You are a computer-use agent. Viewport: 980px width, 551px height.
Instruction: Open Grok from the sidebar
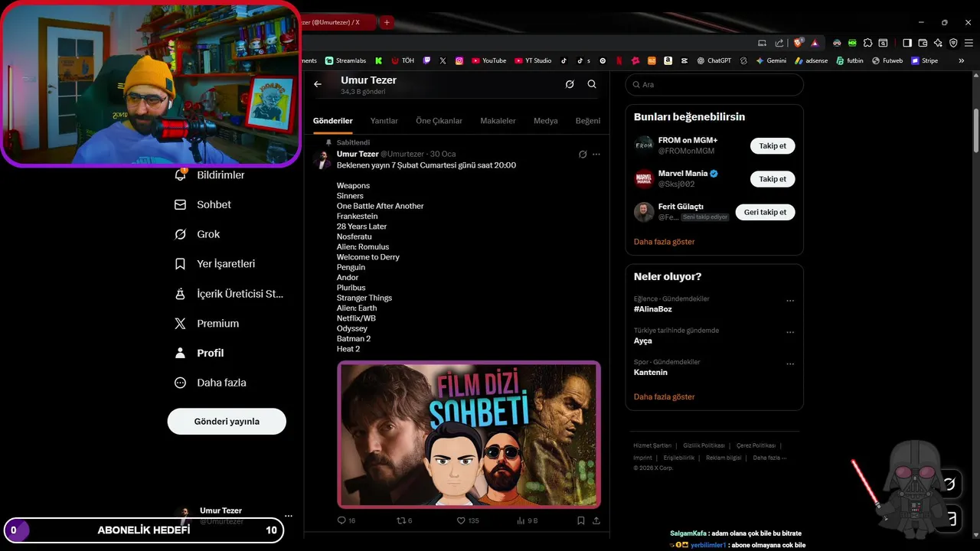pyautogui.click(x=198, y=234)
